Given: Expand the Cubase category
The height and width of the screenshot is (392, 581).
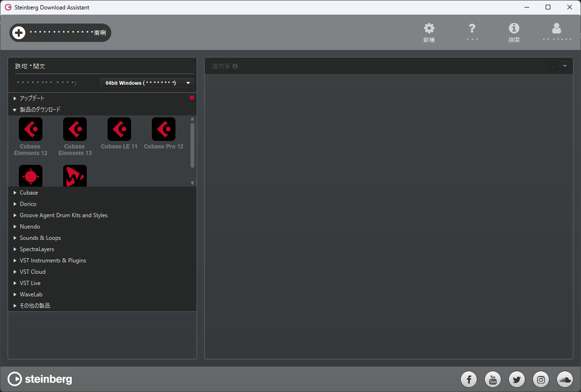Looking at the screenshot, I should point(102,193).
